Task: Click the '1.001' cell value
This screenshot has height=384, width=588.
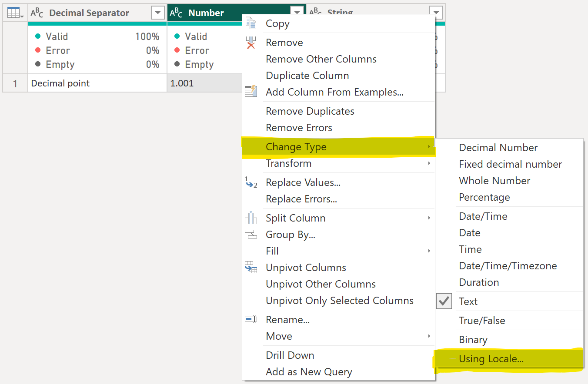Action: 182,83
